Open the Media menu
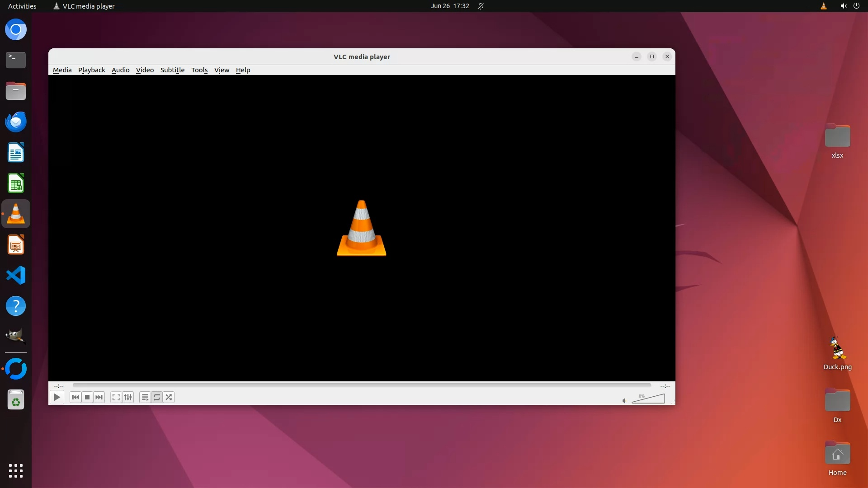The image size is (868, 488). tap(62, 70)
